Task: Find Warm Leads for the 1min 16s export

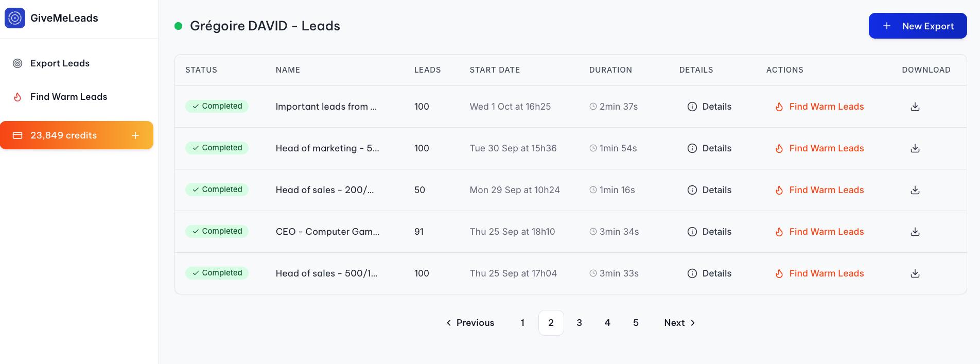Action: [x=819, y=190]
